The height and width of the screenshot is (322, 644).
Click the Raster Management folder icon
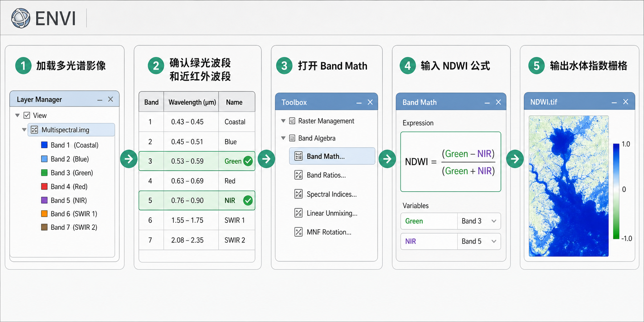pos(292,121)
